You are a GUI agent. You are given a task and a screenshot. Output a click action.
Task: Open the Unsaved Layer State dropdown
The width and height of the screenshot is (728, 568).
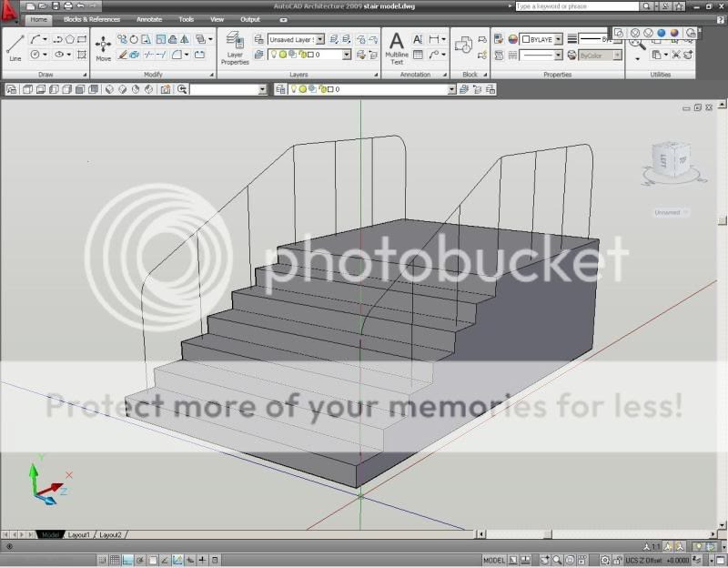pos(320,39)
